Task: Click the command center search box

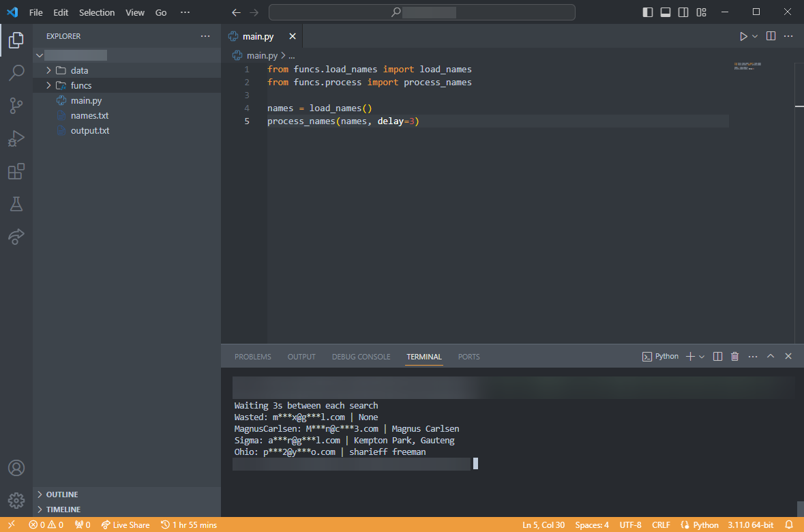Action: pos(422,12)
